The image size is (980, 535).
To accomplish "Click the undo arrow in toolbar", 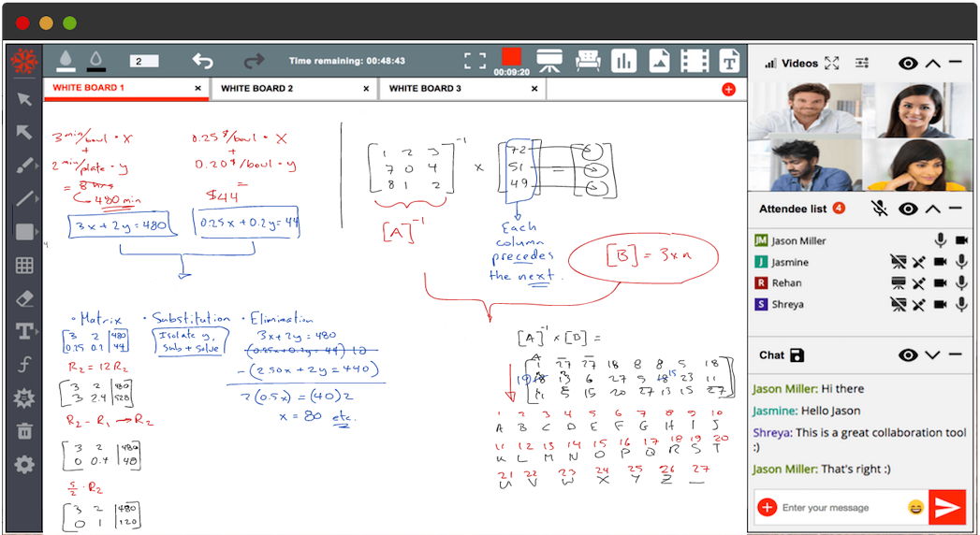I will [202, 61].
